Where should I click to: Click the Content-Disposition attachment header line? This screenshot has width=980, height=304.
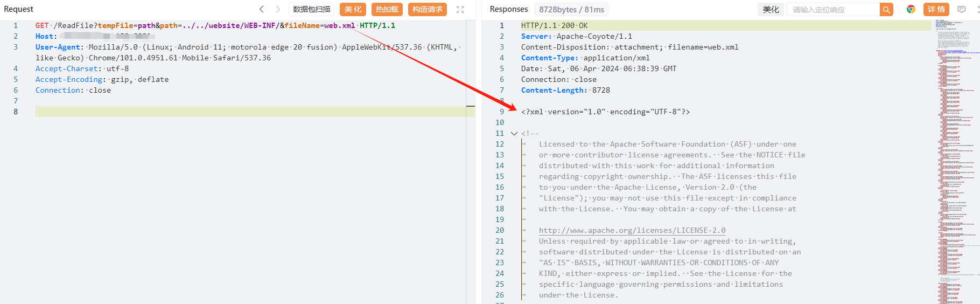pyautogui.click(x=630, y=47)
